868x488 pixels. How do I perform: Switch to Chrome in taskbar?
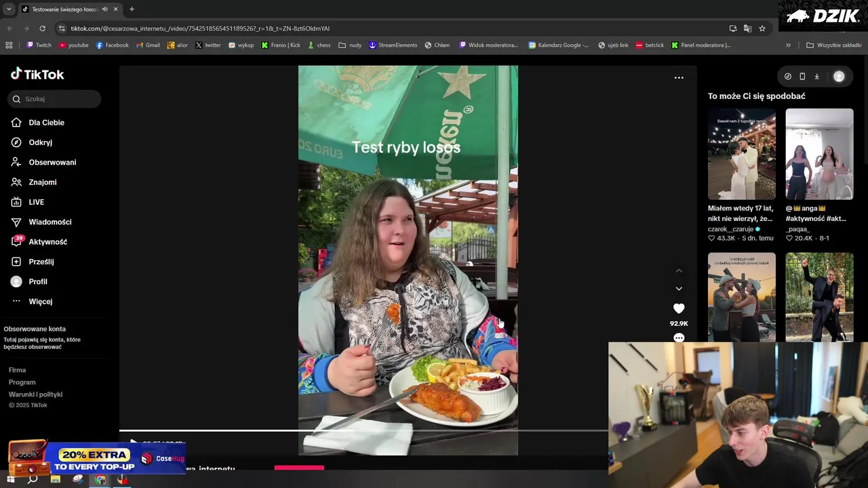tap(100, 480)
